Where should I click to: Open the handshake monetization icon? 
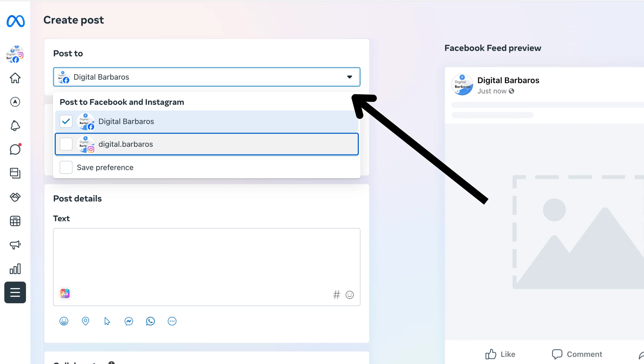click(15, 197)
